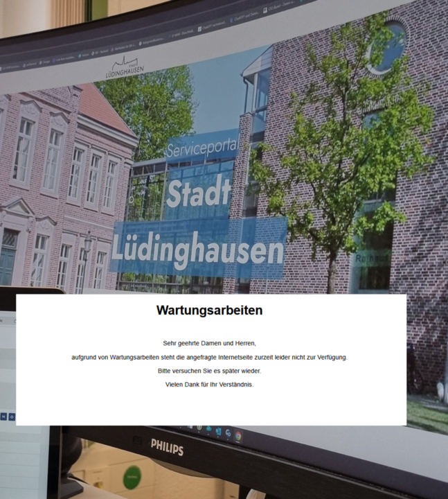Click the teal cloud icon in taskbar

point(208,429)
